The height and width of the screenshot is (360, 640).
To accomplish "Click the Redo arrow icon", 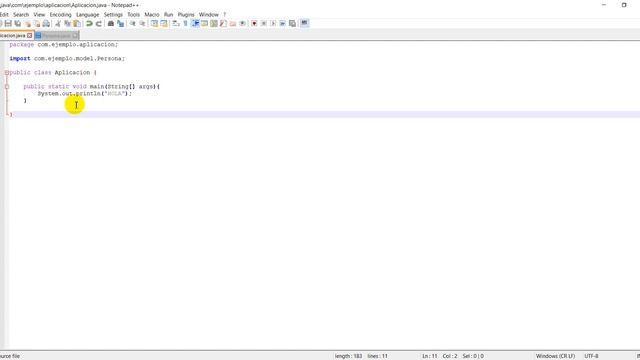I will coord(98,24).
